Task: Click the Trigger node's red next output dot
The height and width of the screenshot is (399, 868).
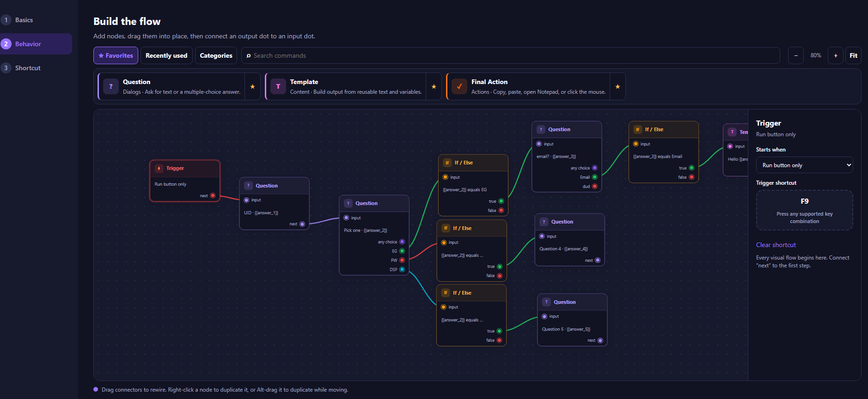Action: pos(213,196)
